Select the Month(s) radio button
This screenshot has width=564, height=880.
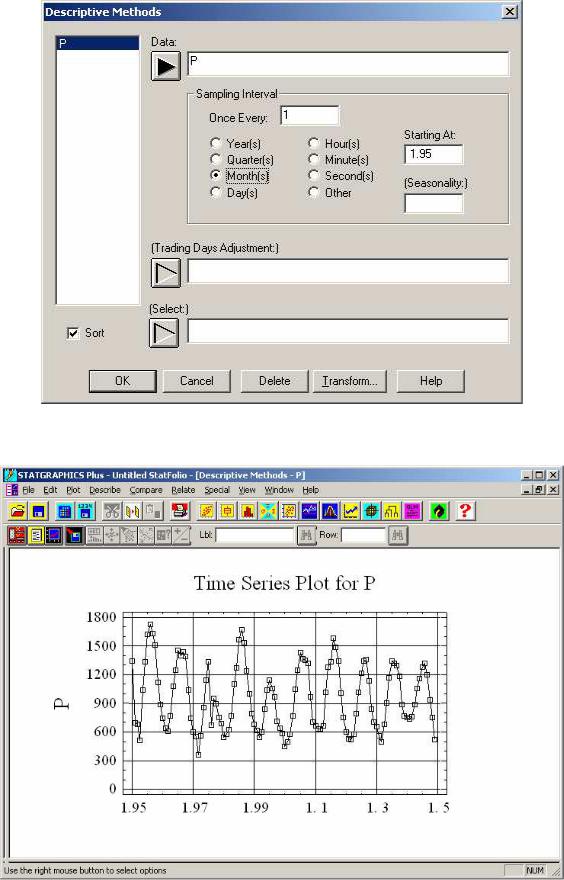click(x=215, y=175)
